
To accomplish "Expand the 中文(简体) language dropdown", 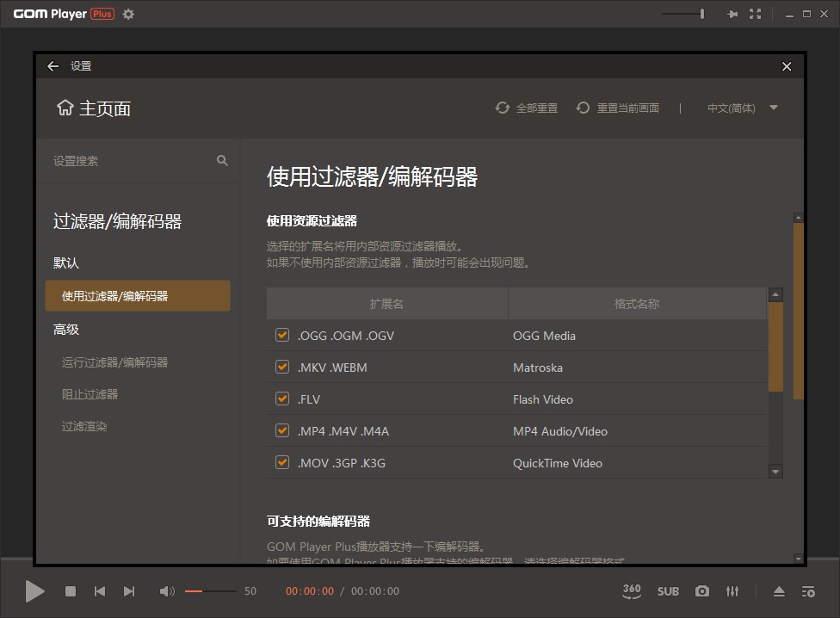I will click(742, 108).
